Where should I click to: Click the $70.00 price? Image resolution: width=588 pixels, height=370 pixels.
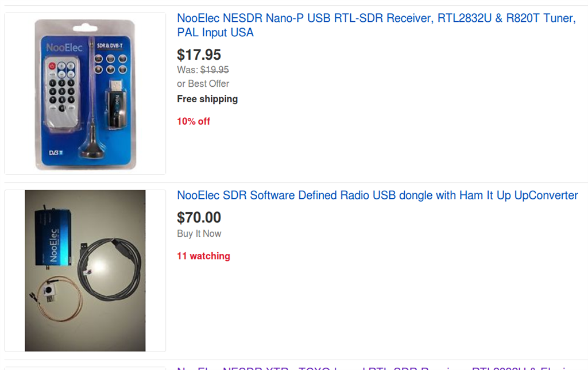(x=199, y=217)
